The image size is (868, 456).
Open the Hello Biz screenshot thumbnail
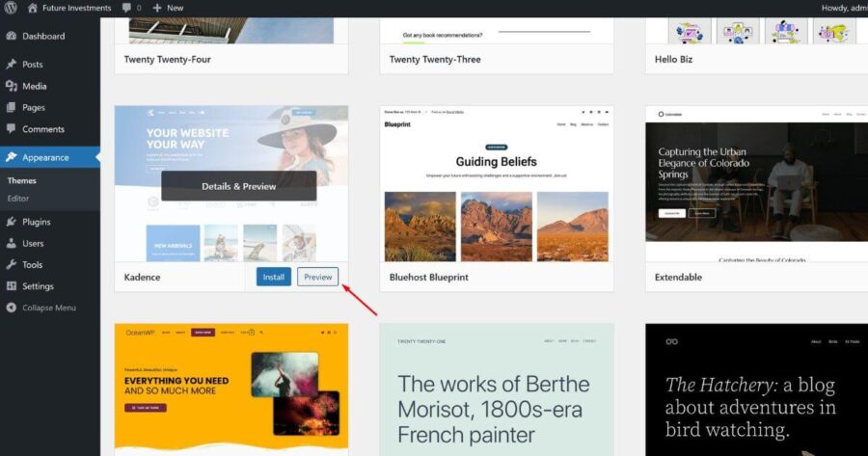757,31
